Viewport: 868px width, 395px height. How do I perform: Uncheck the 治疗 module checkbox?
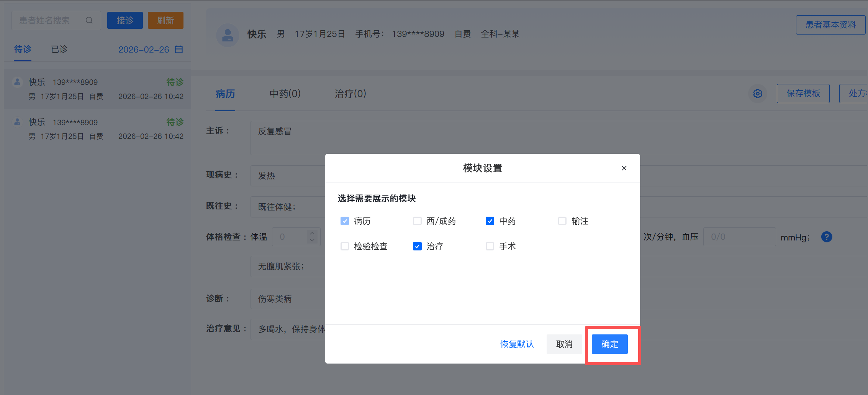pos(417,246)
